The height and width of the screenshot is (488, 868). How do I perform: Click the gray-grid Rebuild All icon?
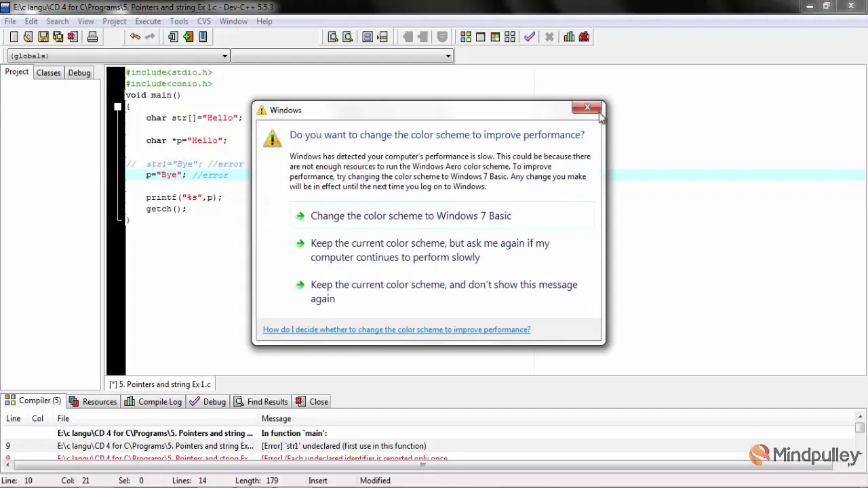[x=510, y=37]
